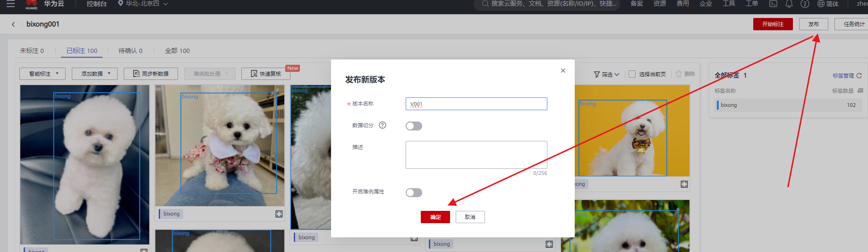Sort labels by 标签数量 icon
868x252 pixels.
(860, 91)
